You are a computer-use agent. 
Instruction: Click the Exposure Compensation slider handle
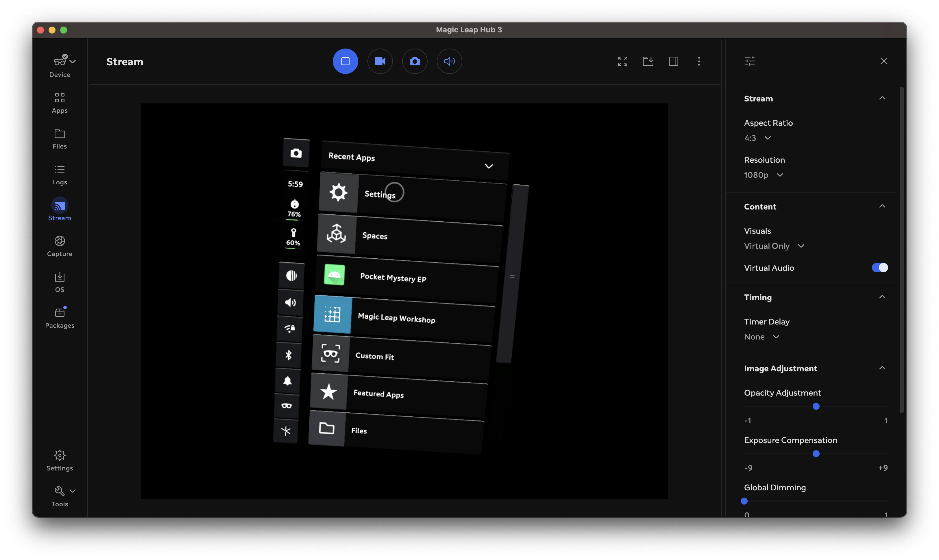(x=816, y=454)
